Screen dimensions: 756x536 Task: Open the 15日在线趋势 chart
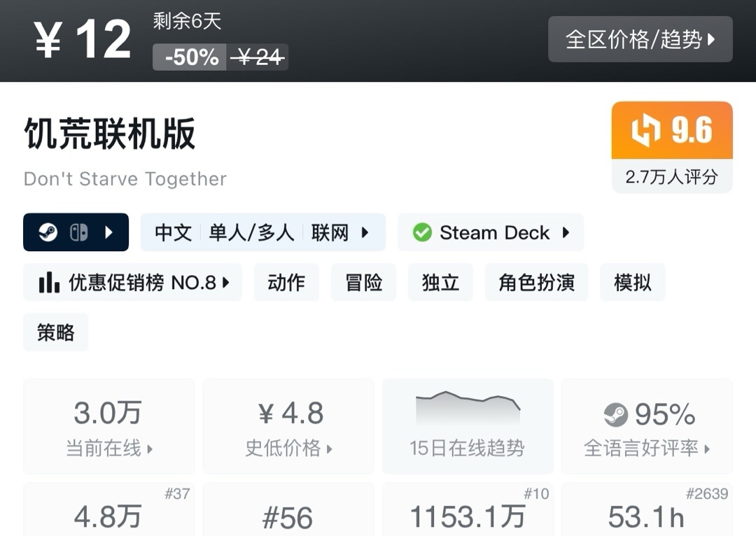467,426
